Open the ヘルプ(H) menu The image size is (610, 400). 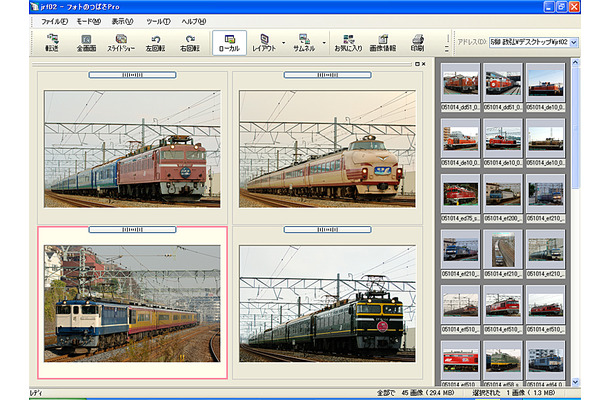click(194, 21)
